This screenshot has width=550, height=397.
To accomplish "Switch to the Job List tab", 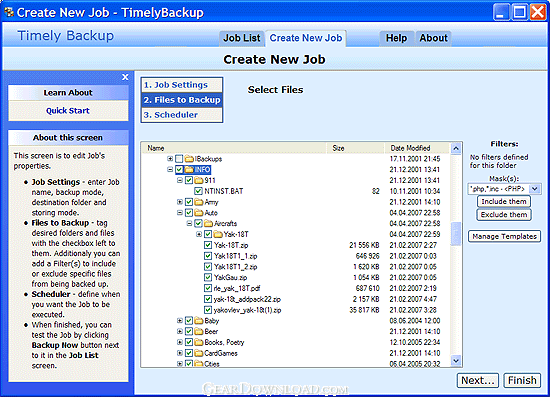I will [242, 38].
